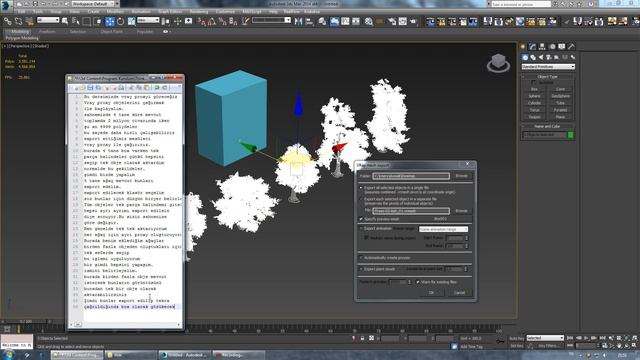
Task: Enable Automatically create proxies checkbox
Action: click(x=361, y=258)
